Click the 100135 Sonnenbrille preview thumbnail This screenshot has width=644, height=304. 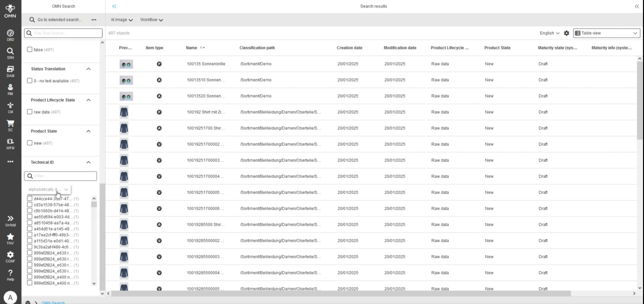pos(126,64)
